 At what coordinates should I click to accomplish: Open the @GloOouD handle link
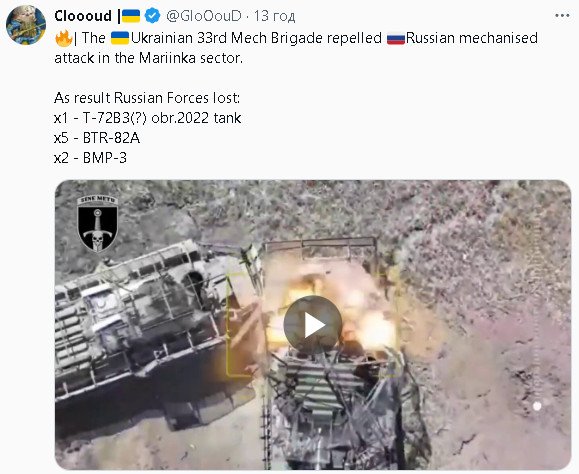204,16
